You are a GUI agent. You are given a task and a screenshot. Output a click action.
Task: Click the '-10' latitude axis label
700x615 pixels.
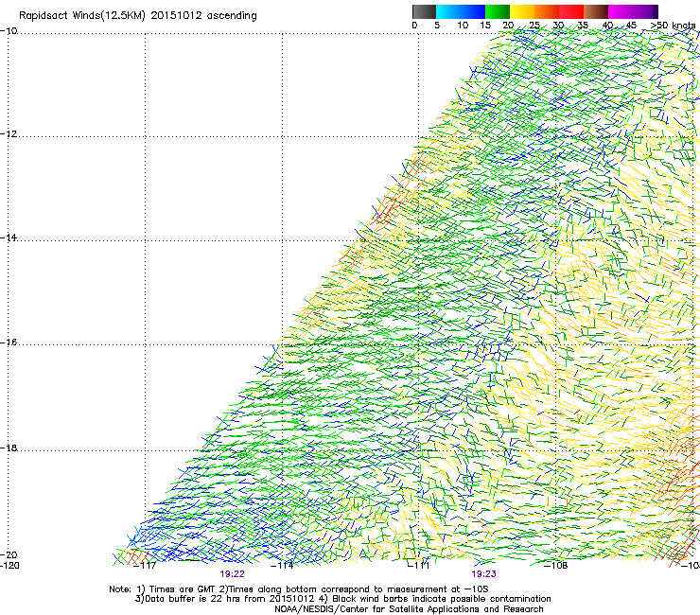click(9, 31)
